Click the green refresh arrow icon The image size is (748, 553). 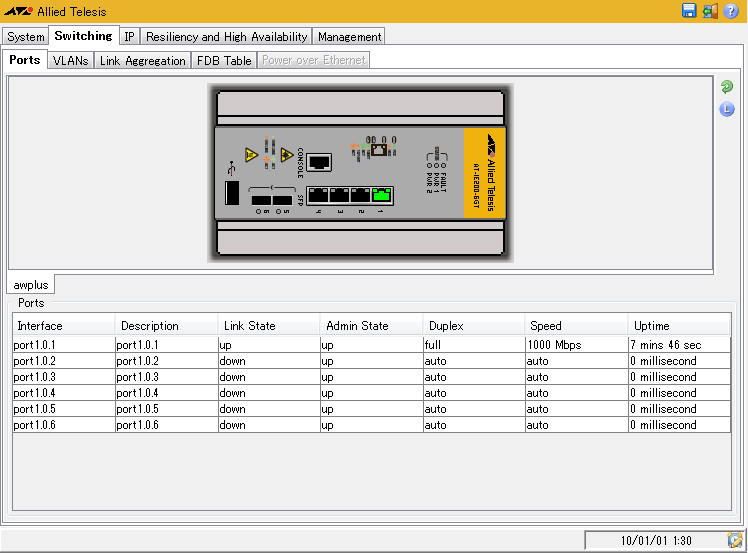click(x=727, y=88)
